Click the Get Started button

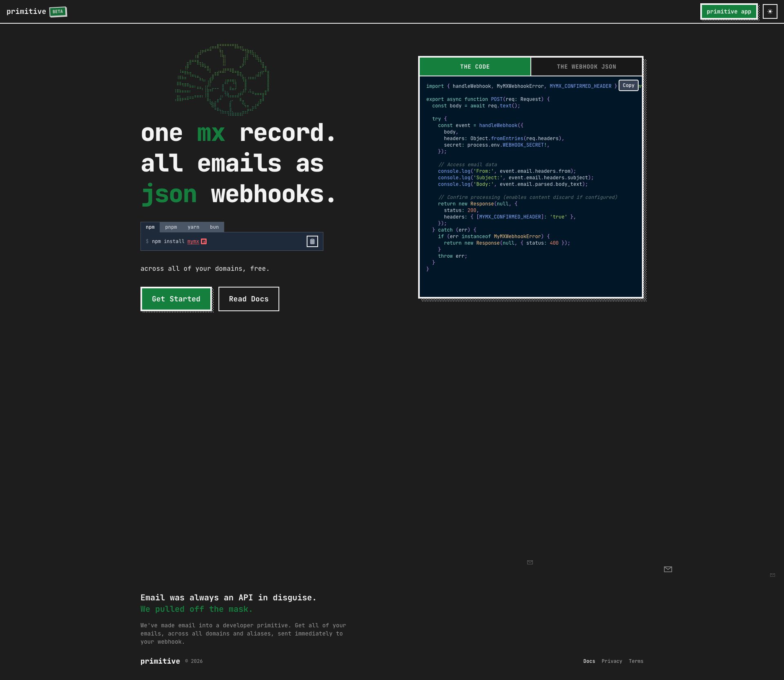click(176, 299)
